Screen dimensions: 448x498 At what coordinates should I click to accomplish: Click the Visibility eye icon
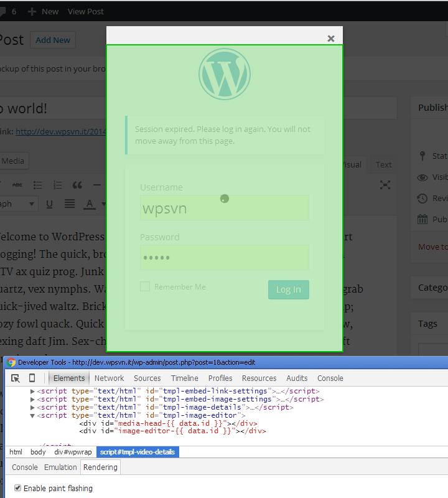422,177
